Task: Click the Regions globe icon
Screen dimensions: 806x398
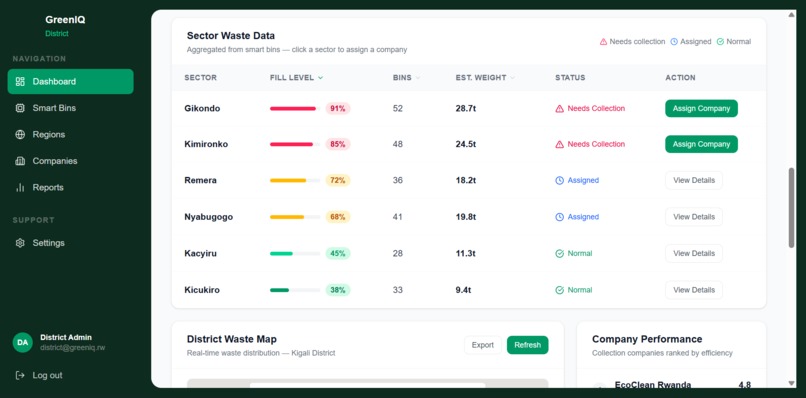Action: point(20,134)
